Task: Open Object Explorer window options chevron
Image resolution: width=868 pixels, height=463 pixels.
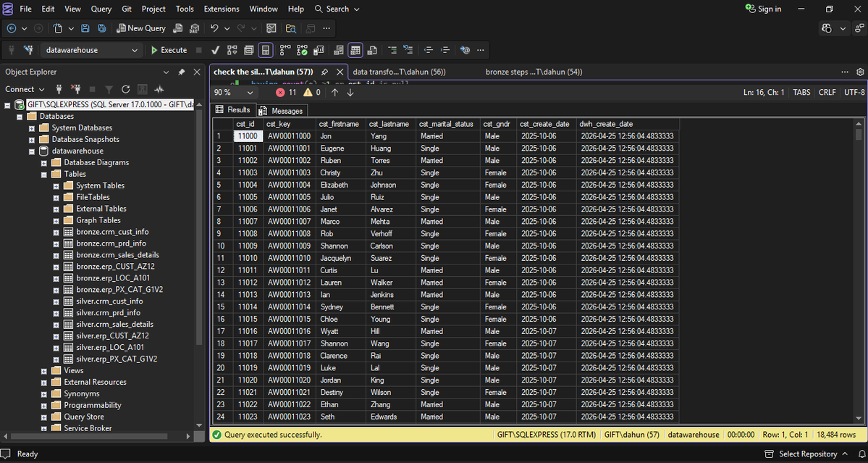Action: tap(166, 72)
